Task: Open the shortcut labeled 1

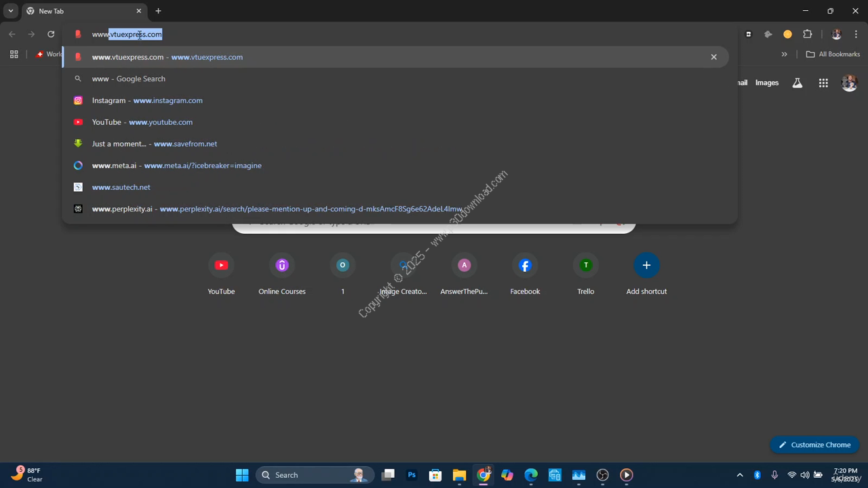Action: (x=342, y=274)
